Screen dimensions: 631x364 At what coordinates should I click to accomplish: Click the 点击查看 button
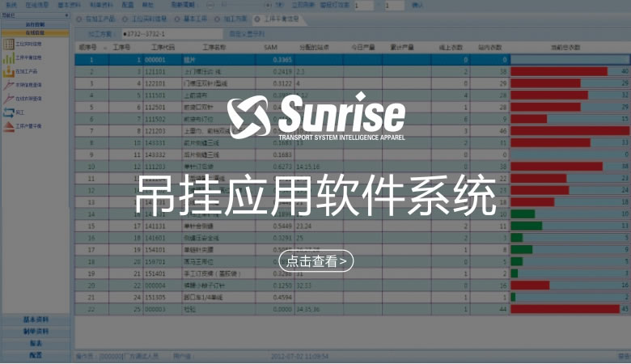316,260
